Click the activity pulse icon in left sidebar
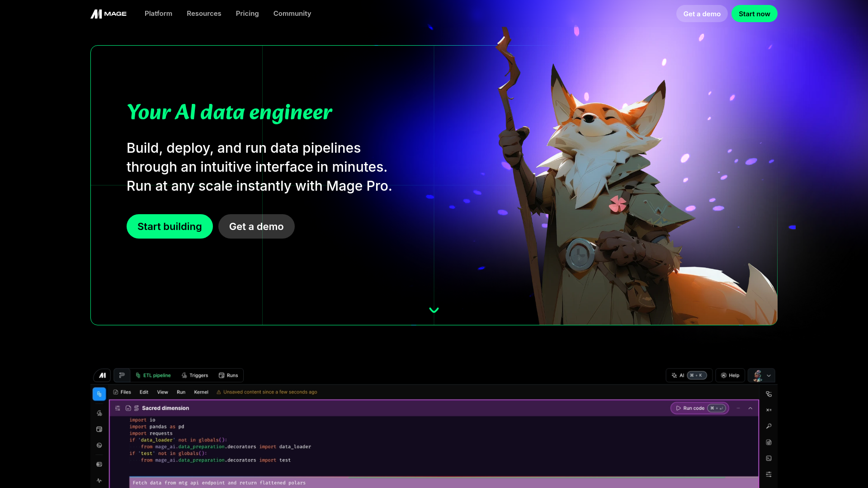The height and width of the screenshot is (488, 868). [x=99, y=480]
